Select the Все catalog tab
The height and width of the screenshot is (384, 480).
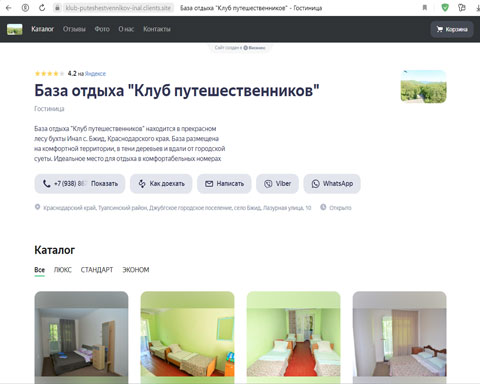coord(39,270)
